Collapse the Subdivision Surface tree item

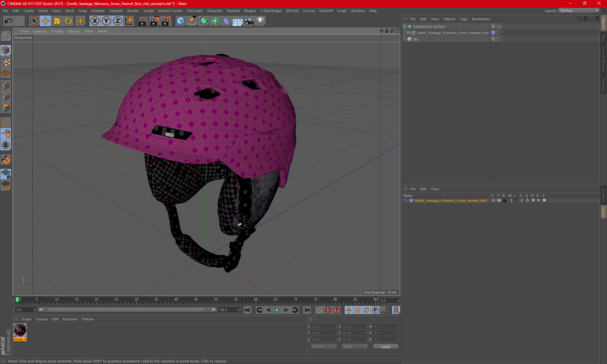(x=404, y=27)
